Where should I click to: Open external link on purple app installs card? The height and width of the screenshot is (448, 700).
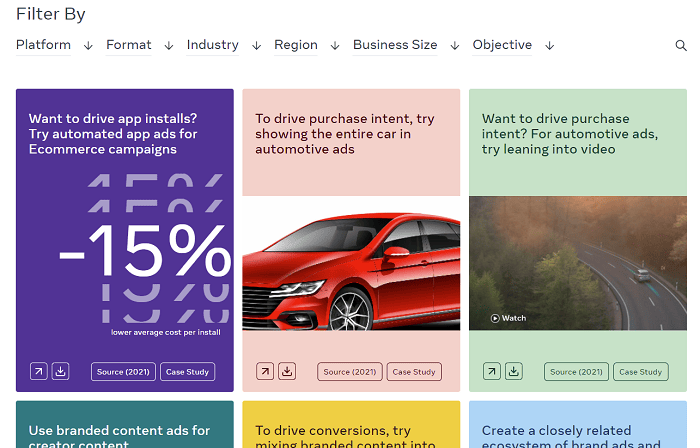[x=38, y=371]
